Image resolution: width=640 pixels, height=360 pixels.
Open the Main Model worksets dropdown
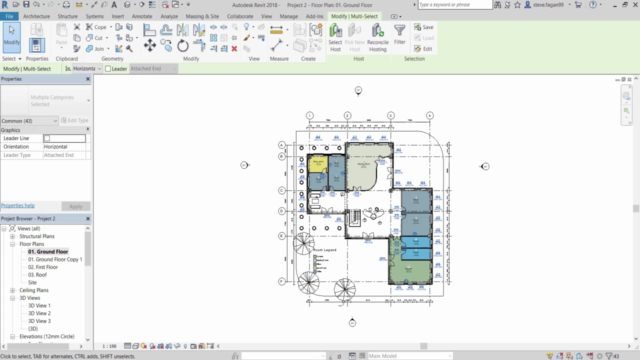coord(410,356)
